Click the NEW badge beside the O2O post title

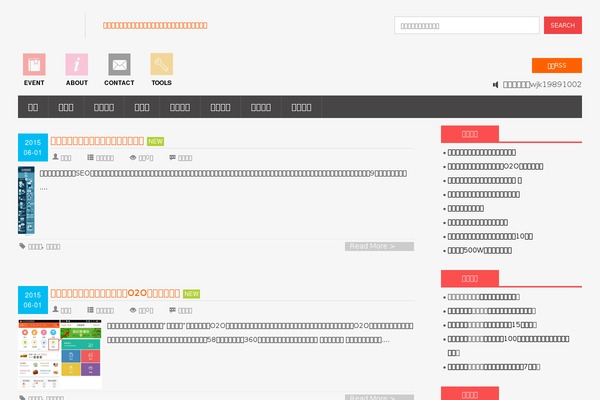pos(191,294)
